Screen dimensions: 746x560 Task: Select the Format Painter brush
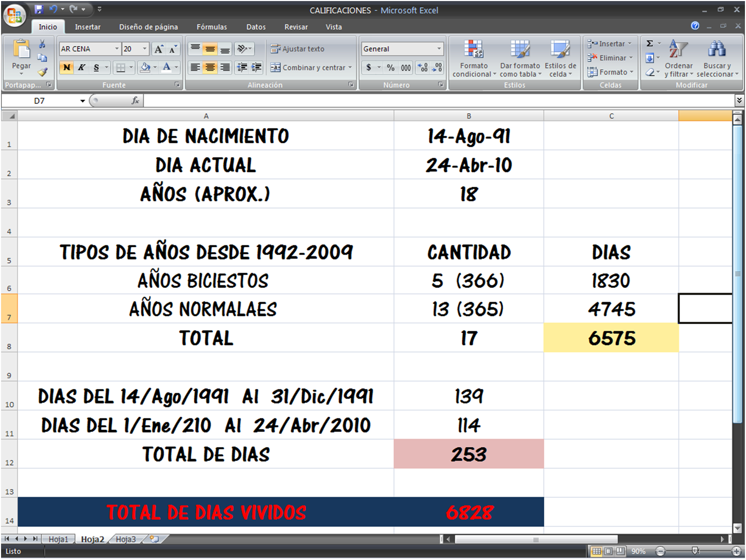point(42,72)
